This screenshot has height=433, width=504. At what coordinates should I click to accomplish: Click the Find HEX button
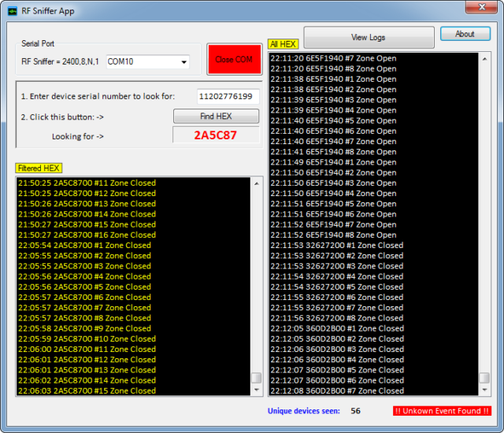point(216,117)
